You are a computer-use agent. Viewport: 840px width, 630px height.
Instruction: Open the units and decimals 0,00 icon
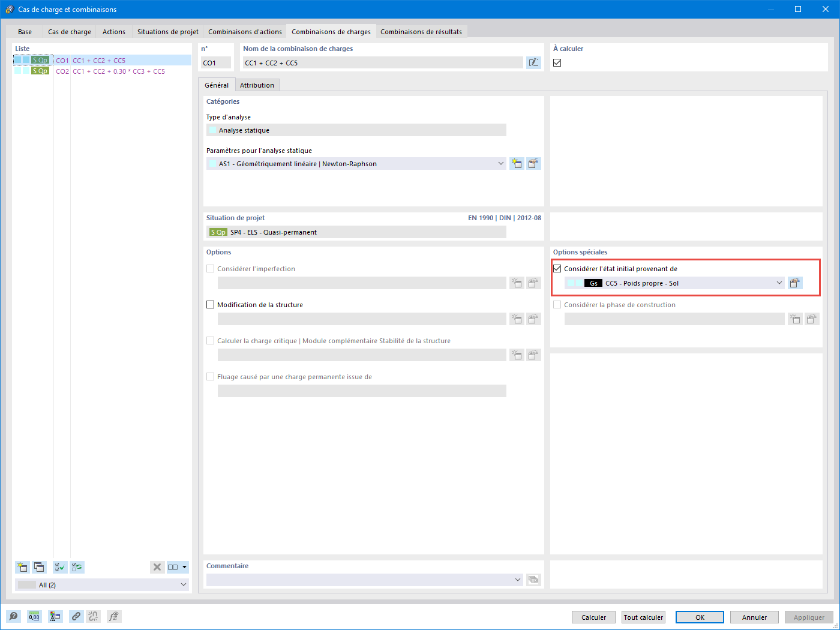pyautogui.click(x=34, y=616)
